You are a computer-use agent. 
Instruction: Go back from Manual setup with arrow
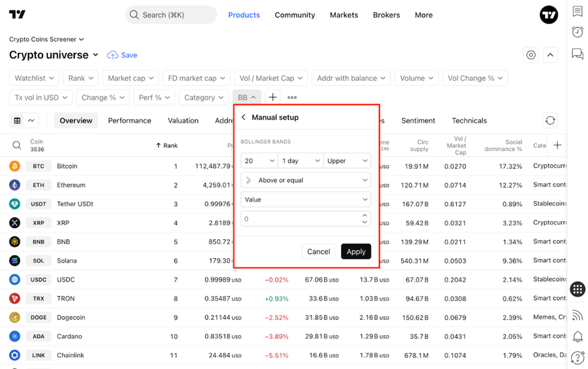(x=243, y=117)
